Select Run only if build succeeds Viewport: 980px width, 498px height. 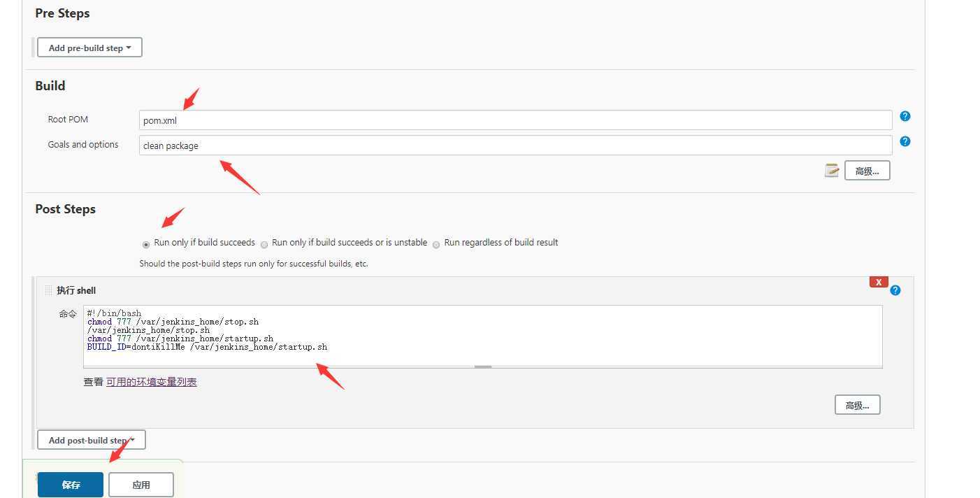pos(146,244)
